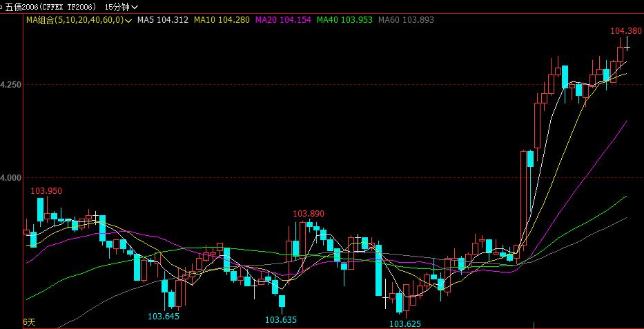644x329 pixels.
Task: Click the 103.645 low price label
Action: point(164,317)
